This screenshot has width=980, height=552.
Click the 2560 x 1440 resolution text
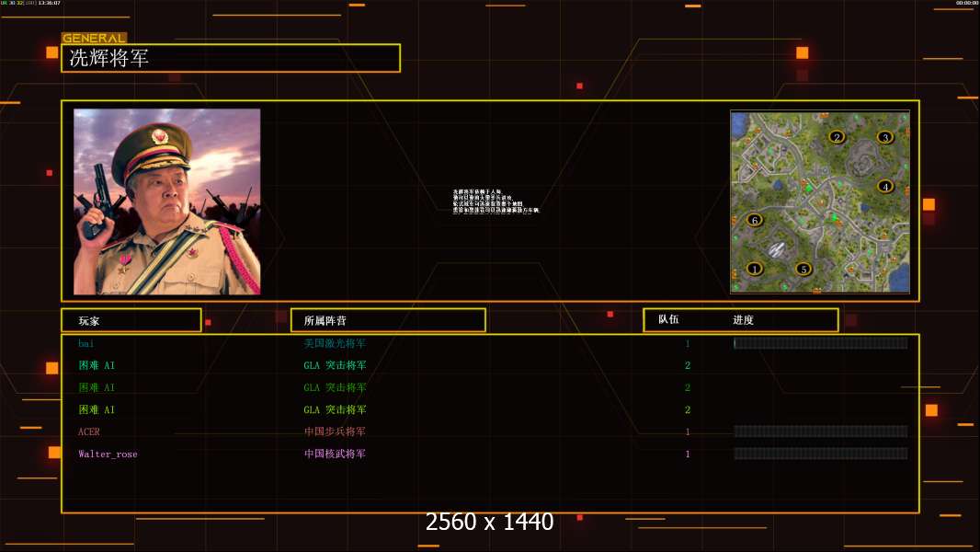tap(489, 522)
